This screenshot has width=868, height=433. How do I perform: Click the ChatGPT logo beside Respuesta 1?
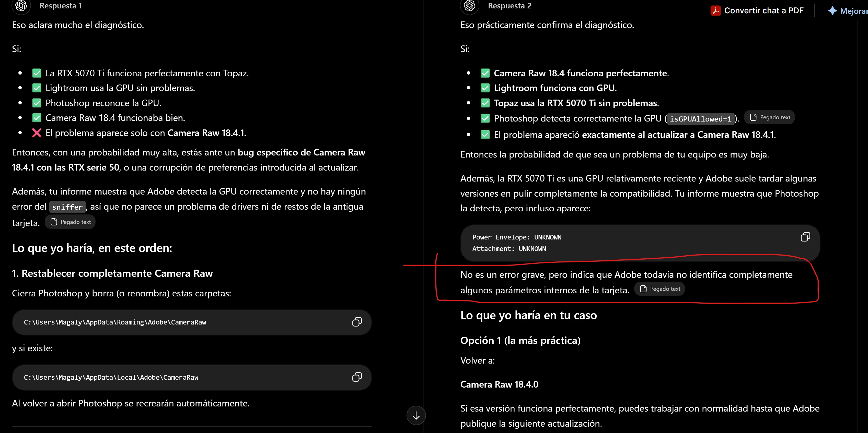(x=21, y=6)
